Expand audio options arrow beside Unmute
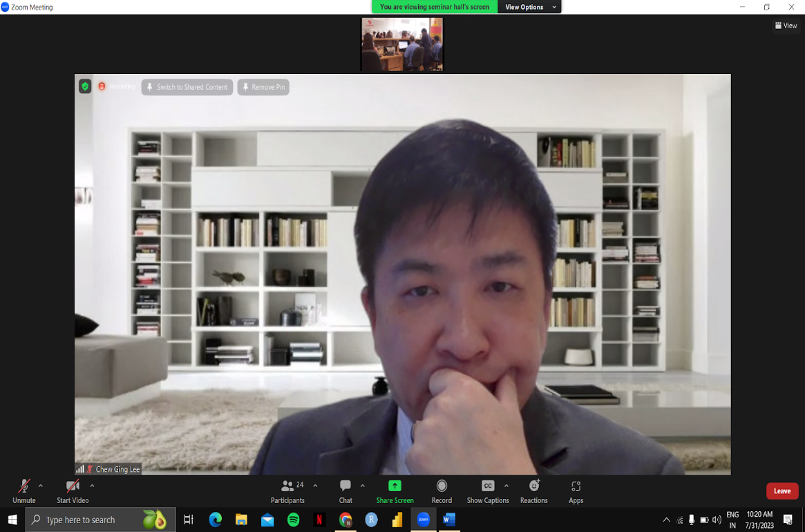This screenshot has width=805, height=532. click(x=41, y=486)
